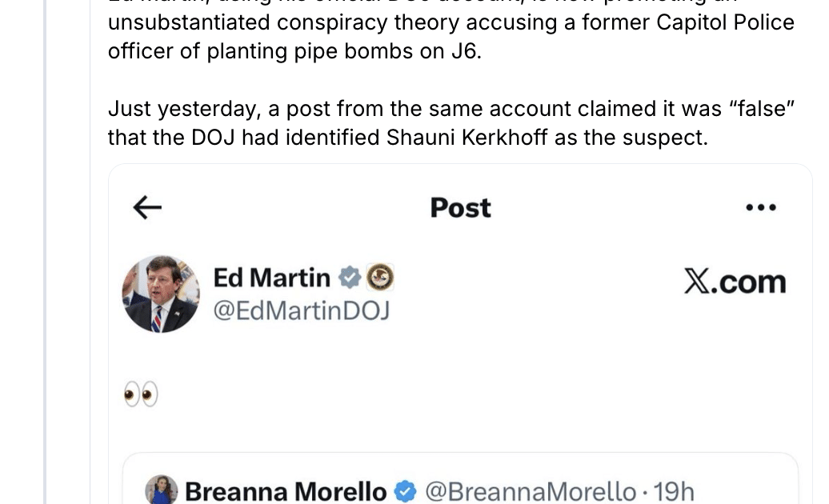Image resolution: width=829 pixels, height=504 pixels.
Task: Select the @EdMartinDOJ handle
Action: tap(301, 310)
